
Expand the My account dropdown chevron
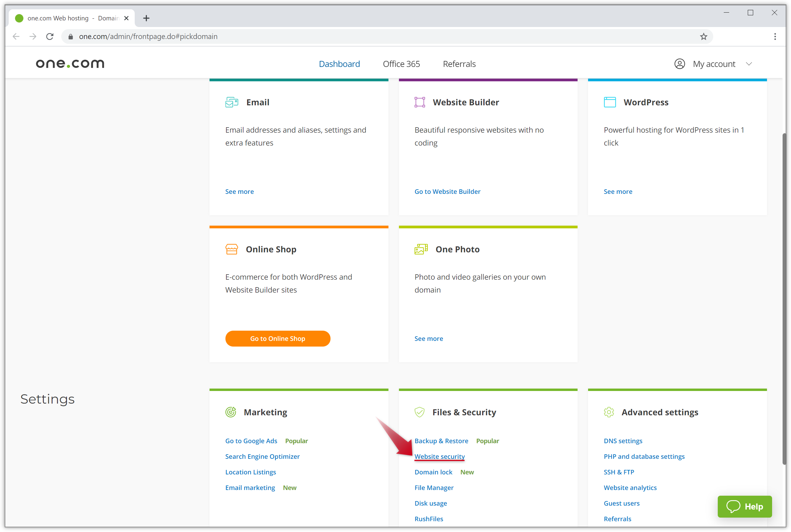(749, 64)
